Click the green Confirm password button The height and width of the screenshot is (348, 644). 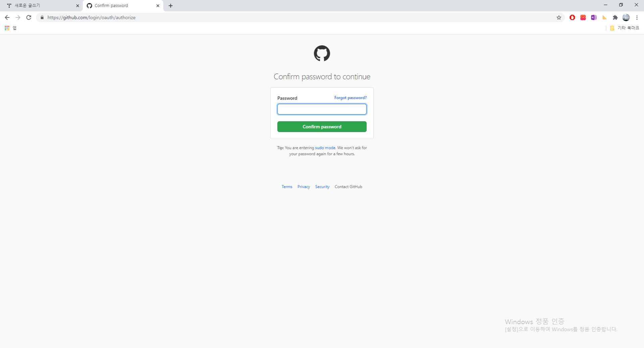[x=322, y=127]
